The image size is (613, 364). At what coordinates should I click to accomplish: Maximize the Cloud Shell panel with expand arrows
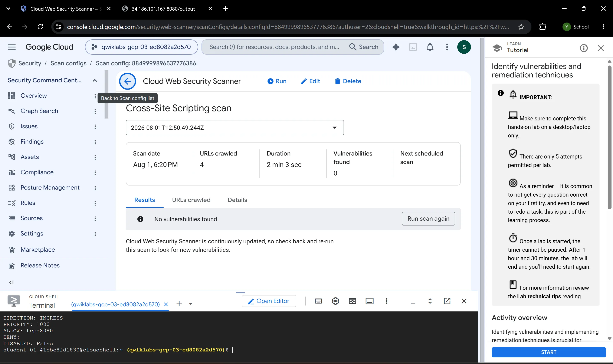430,301
